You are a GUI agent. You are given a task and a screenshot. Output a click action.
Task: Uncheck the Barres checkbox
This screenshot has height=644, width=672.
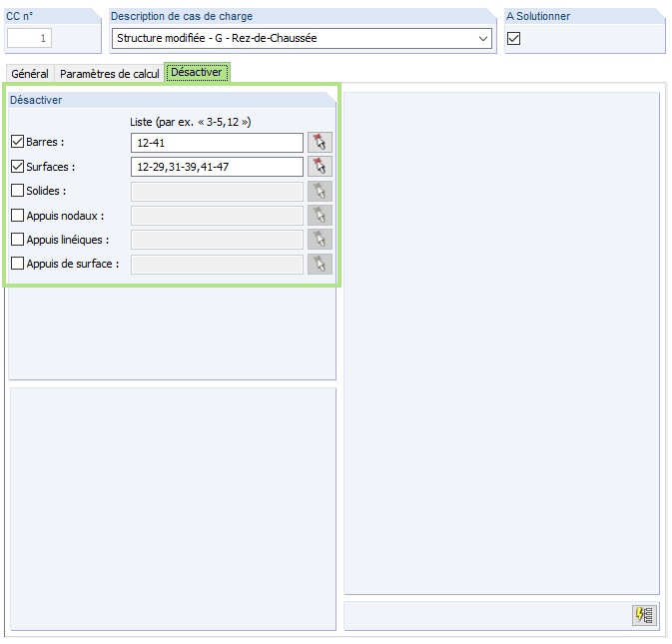point(17,142)
